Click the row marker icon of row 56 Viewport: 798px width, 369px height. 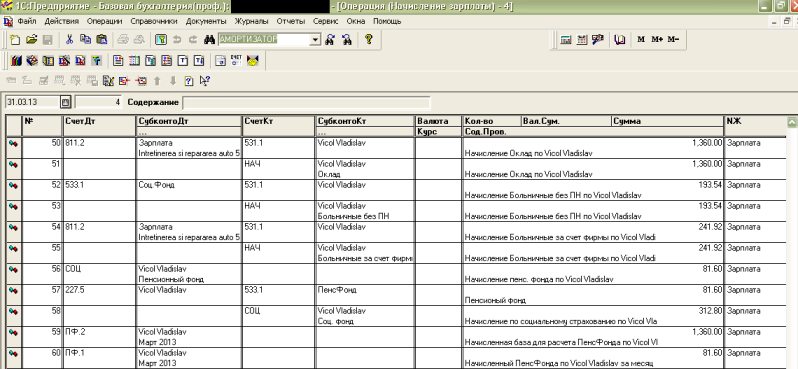(x=14, y=269)
